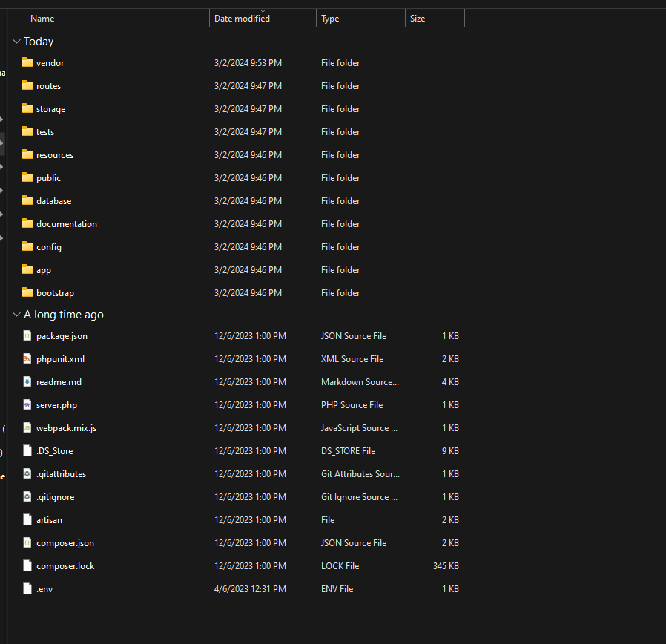
Task: Click the .gitignore gear file icon
Action: click(27, 496)
